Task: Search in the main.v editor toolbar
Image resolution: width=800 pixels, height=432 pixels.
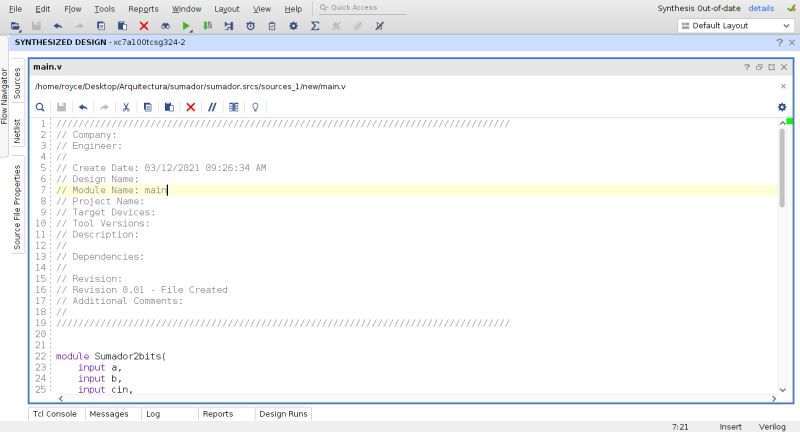Action: coord(40,107)
